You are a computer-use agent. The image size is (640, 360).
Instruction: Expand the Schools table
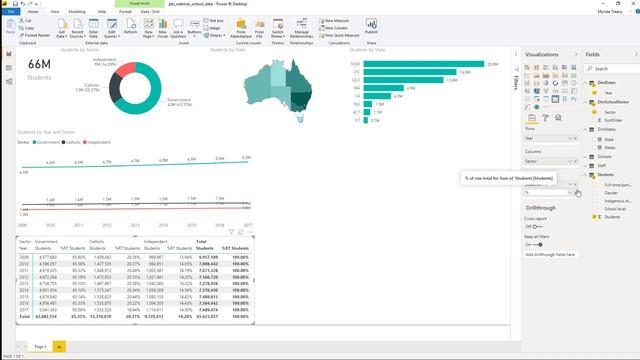pos(585,157)
